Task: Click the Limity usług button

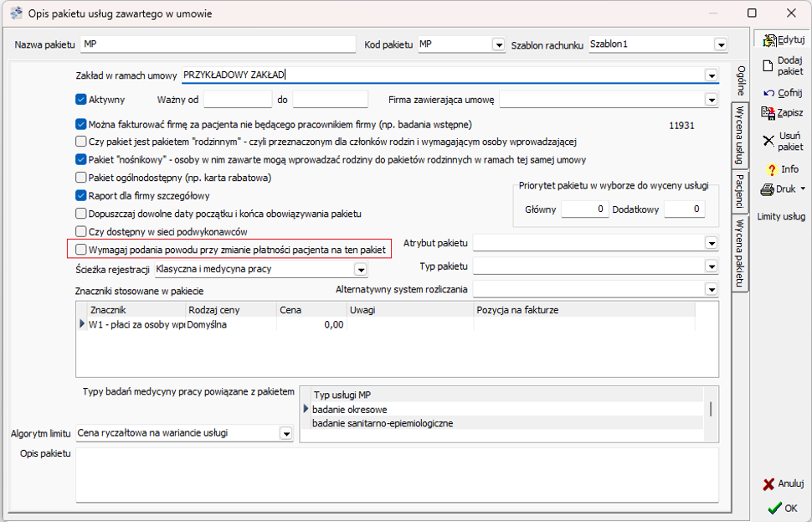Action: tap(781, 216)
